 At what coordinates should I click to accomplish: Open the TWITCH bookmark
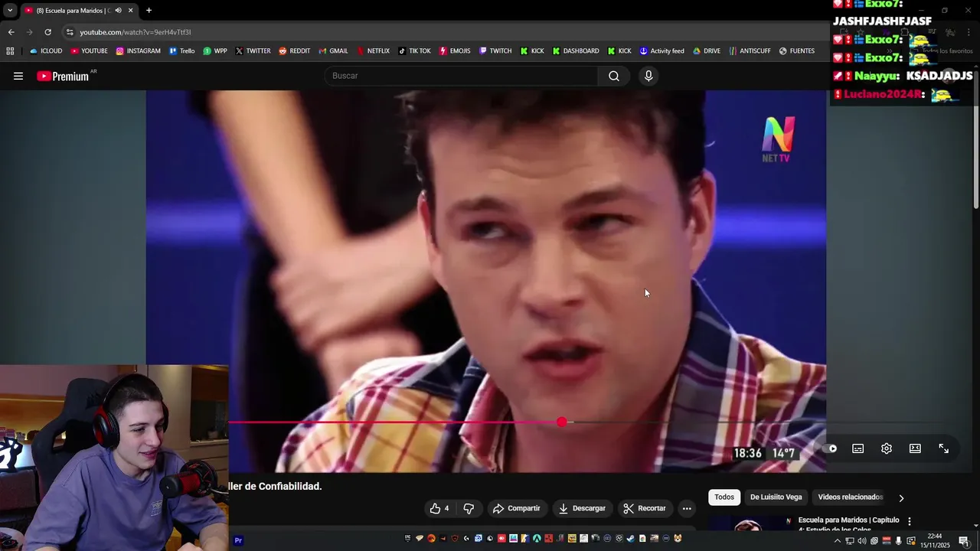(x=495, y=51)
